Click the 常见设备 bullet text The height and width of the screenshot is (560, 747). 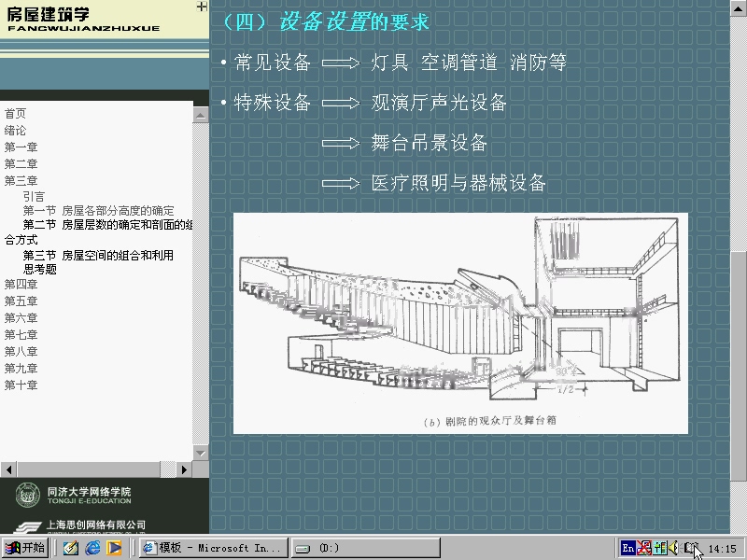(x=273, y=63)
